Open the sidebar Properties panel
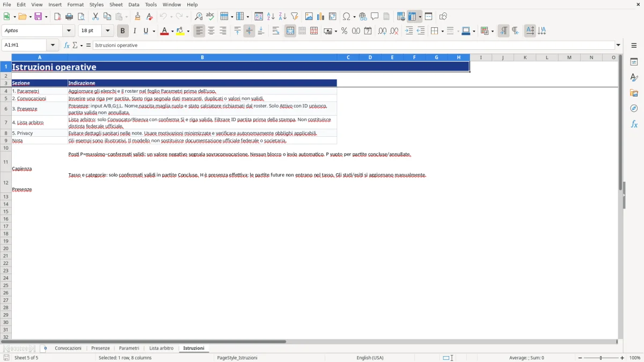 634,62
